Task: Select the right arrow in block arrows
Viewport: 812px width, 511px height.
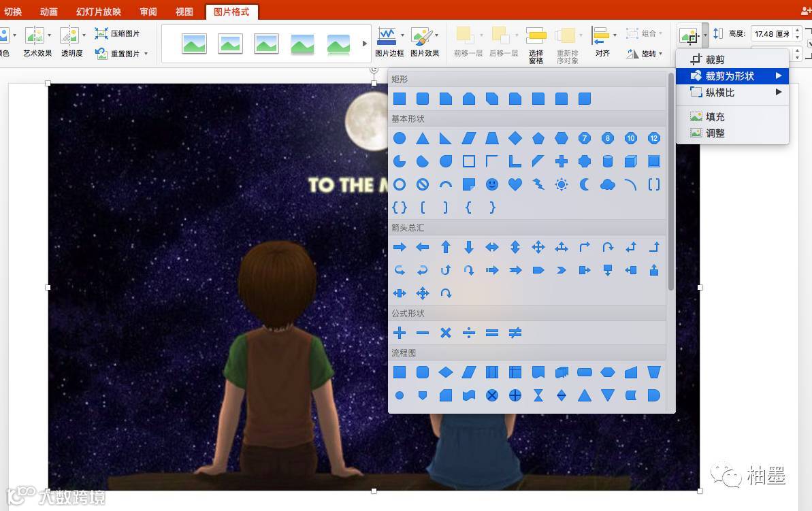Action: [x=400, y=248]
